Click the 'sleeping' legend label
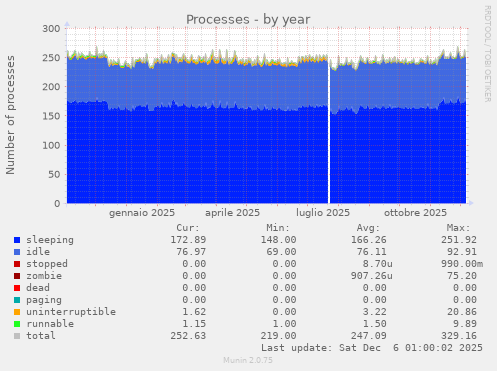 coord(50,240)
